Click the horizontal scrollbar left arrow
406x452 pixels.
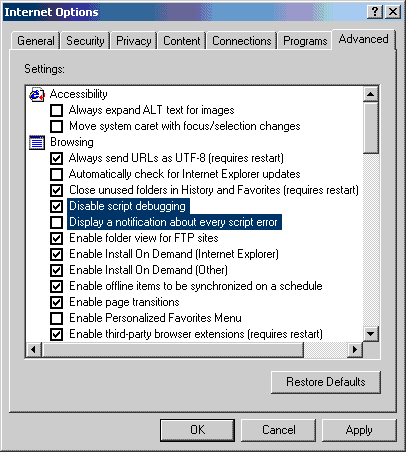point(33,349)
